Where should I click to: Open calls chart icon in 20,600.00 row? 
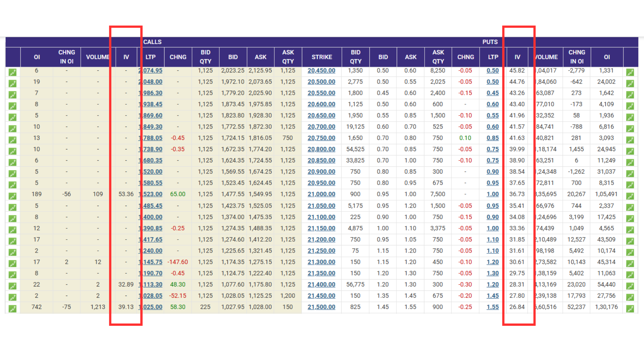(x=12, y=106)
